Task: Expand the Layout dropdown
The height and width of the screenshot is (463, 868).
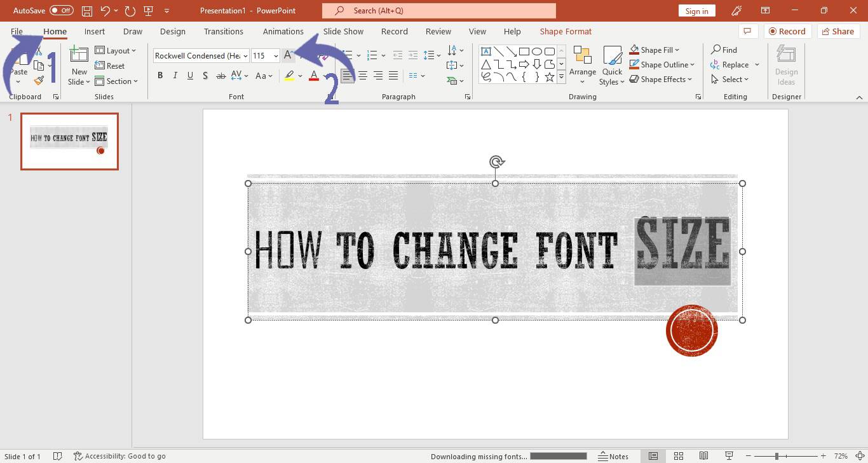Action: pyautogui.click(x=116, y=51)
